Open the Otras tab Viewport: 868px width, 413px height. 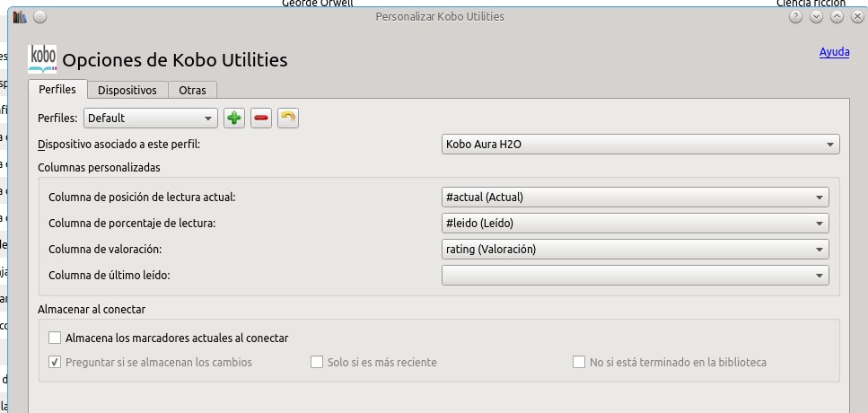click(x=192, y=90)
